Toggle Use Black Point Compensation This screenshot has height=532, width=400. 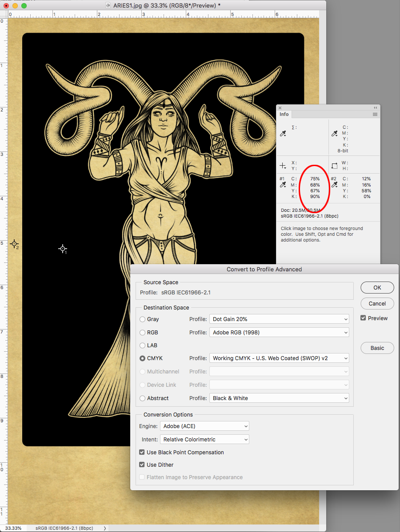coord(142,452)
